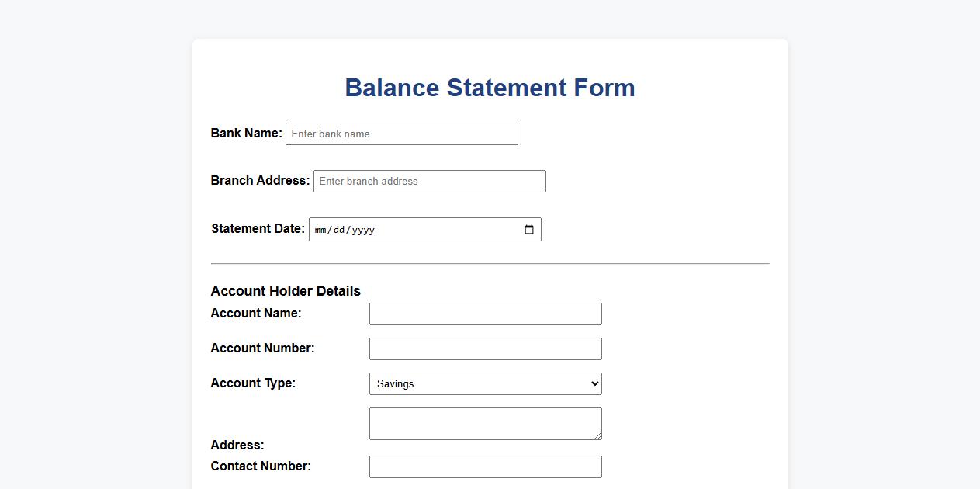This screenshot has height=489, width=980.
Task: Click the Account Type label
Action: tap(253, 383)
